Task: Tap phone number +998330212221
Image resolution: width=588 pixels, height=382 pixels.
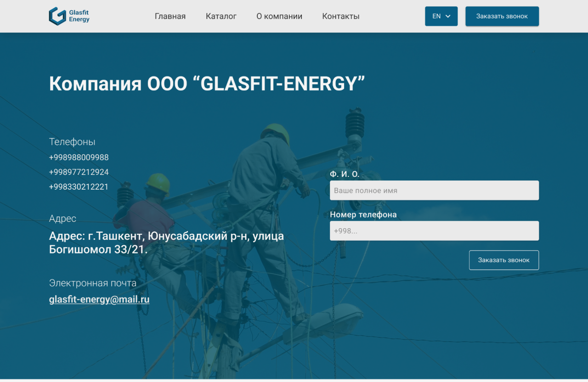Action: (79, 187)
